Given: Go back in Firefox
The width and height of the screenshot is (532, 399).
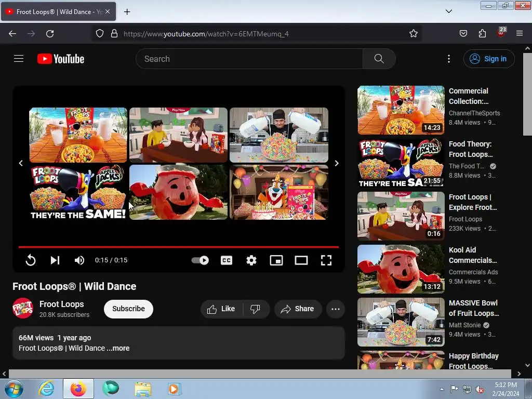Looking at the screenshot, I should (x=12, y=34).
